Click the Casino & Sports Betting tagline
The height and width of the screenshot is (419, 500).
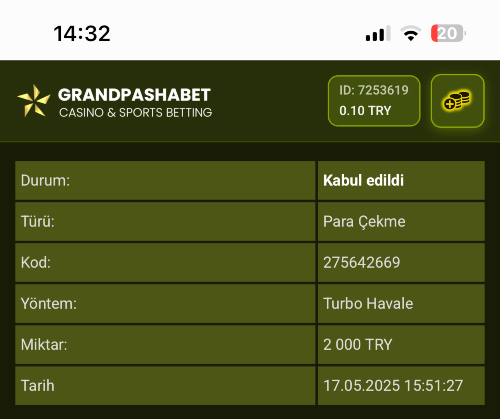135,113
